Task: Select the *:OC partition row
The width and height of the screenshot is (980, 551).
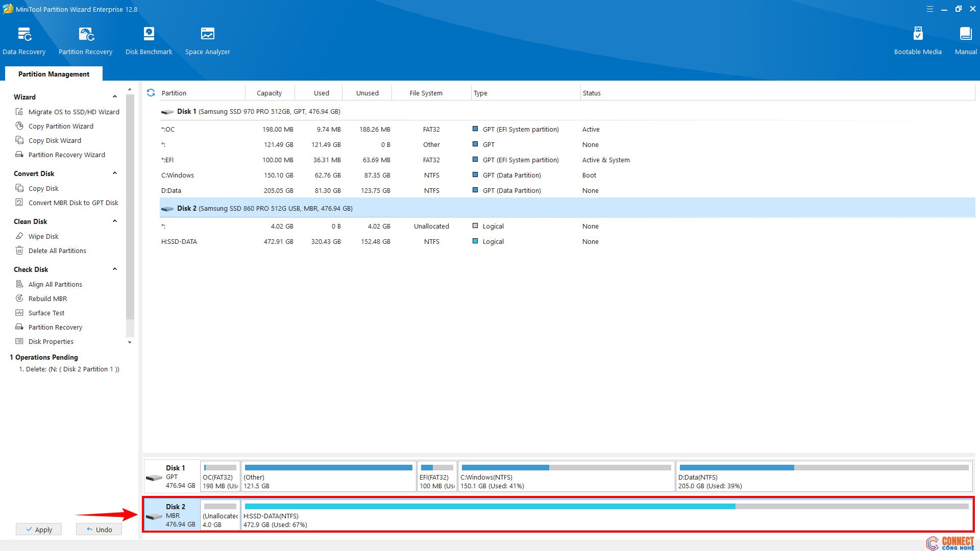Action: (x=567, y=129)
